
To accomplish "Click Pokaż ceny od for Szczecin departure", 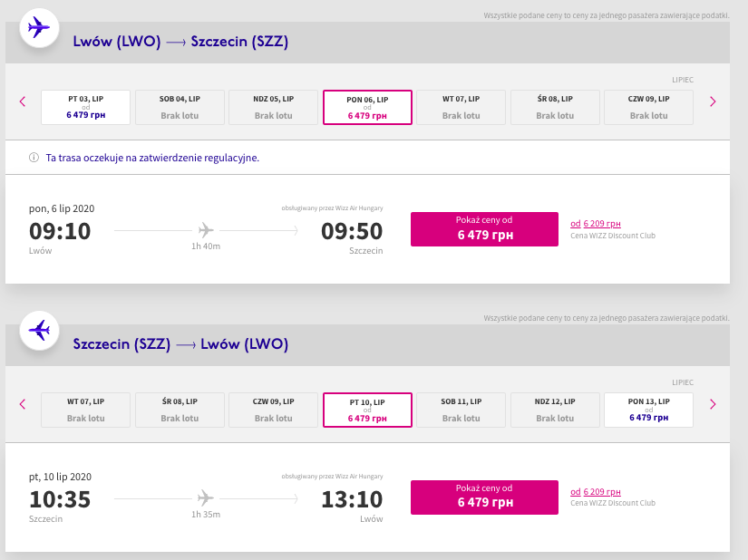I will click(484, 497).
